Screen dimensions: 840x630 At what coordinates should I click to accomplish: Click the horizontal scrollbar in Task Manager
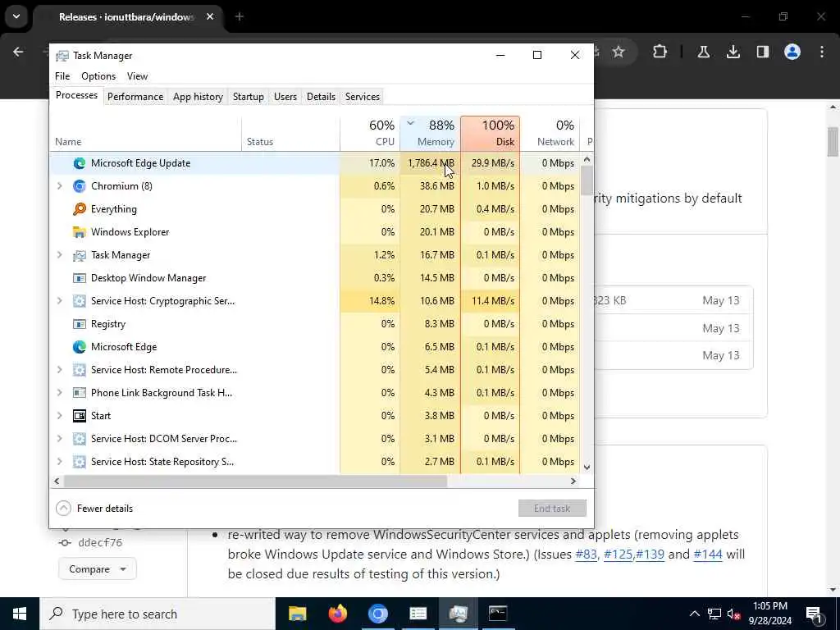pos(255,481)
